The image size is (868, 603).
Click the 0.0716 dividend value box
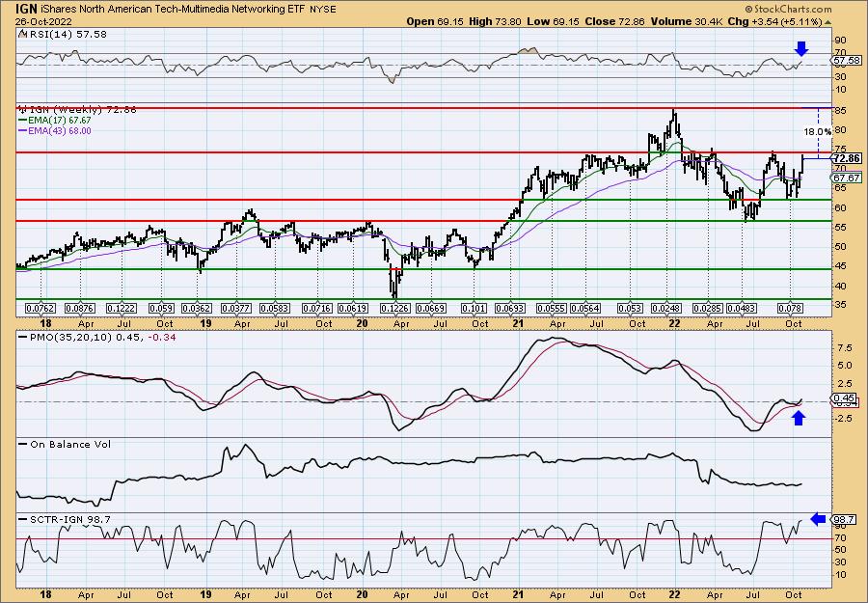pyautogui.click(x=317, y=308)
